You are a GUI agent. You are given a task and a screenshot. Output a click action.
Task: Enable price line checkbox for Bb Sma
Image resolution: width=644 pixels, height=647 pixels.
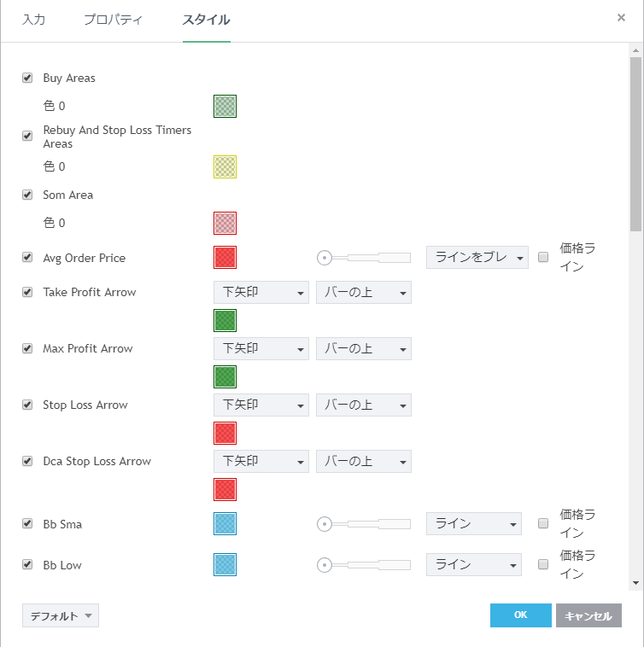pos(543,523)
